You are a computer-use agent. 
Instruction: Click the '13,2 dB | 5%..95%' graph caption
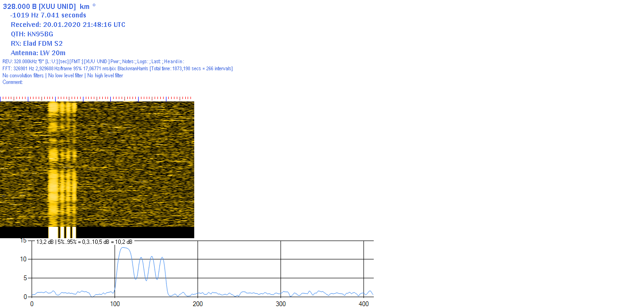pos(84,241)
